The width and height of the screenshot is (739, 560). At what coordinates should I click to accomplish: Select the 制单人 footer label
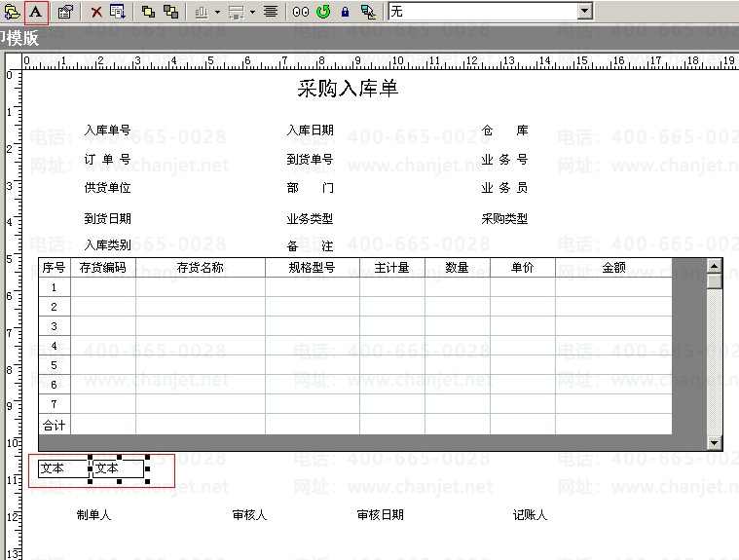tap(93, 515)
